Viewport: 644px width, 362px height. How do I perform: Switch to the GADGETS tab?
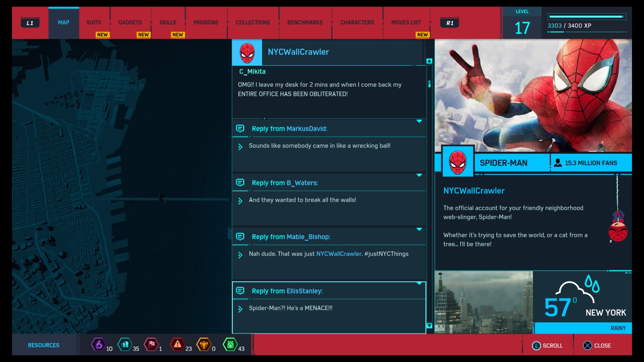(x=130, y=22)
